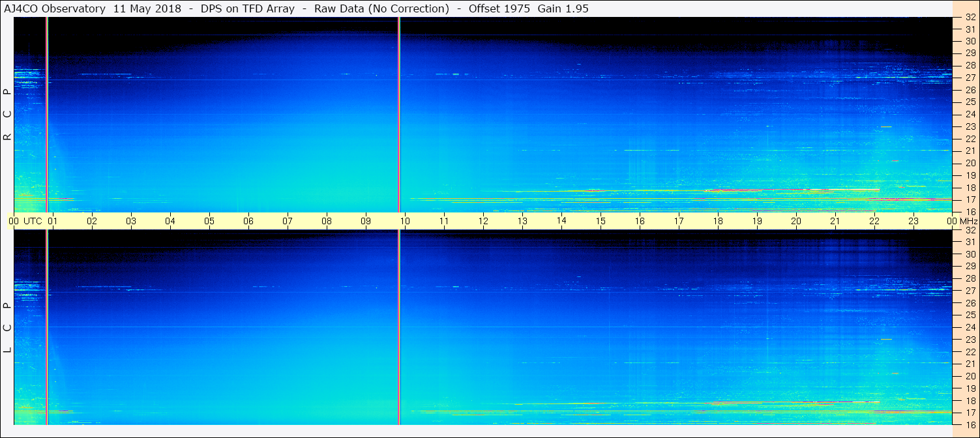This screenshot has width=980, height=438.
Task: Click orange vertical marker before 01 UTC in RCP
Action: point(46,115)
